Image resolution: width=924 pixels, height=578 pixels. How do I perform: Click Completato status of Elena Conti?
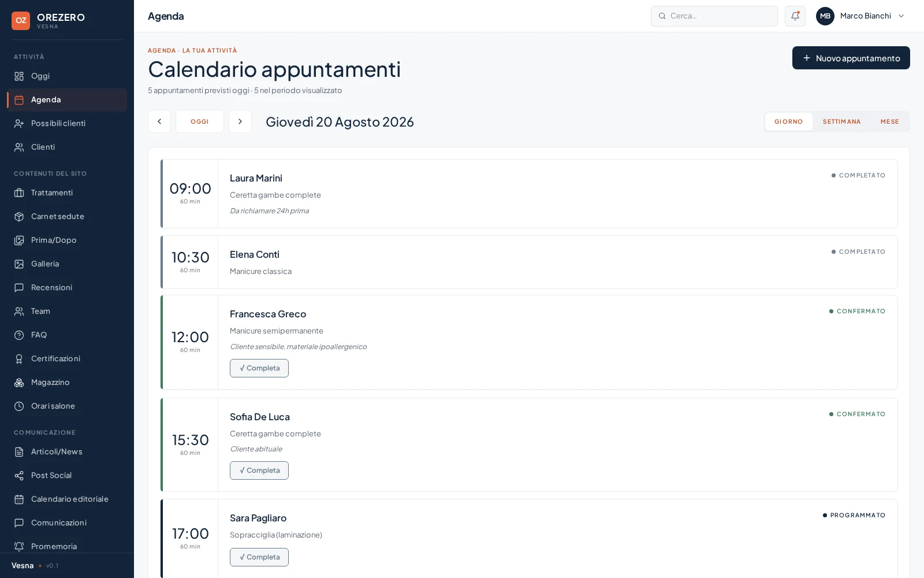(858, 251)
